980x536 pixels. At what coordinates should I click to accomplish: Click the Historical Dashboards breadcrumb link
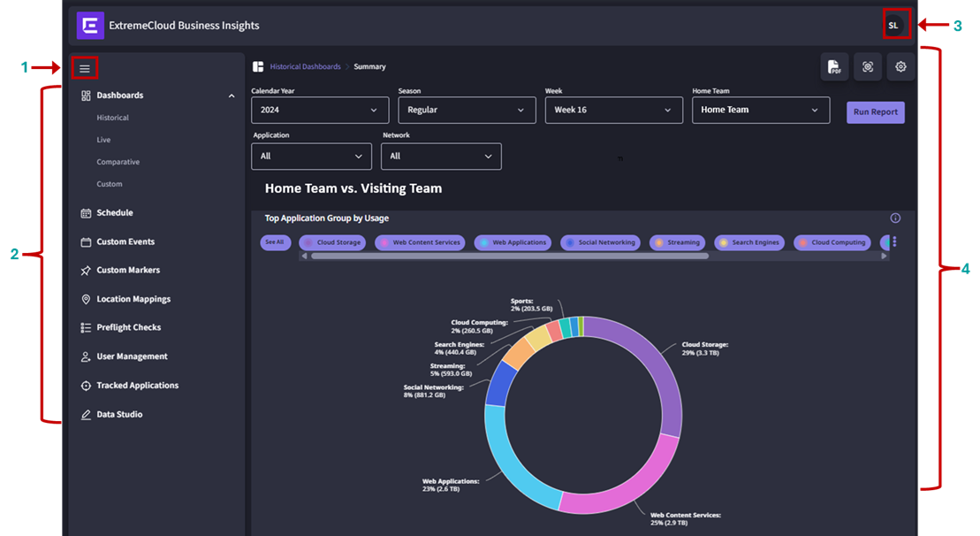(x=305, y=66)
